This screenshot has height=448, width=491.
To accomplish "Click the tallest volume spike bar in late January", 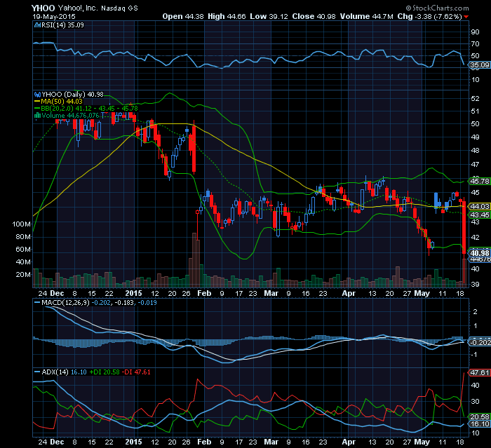I will pyautogui.click(x=194, y=260).
